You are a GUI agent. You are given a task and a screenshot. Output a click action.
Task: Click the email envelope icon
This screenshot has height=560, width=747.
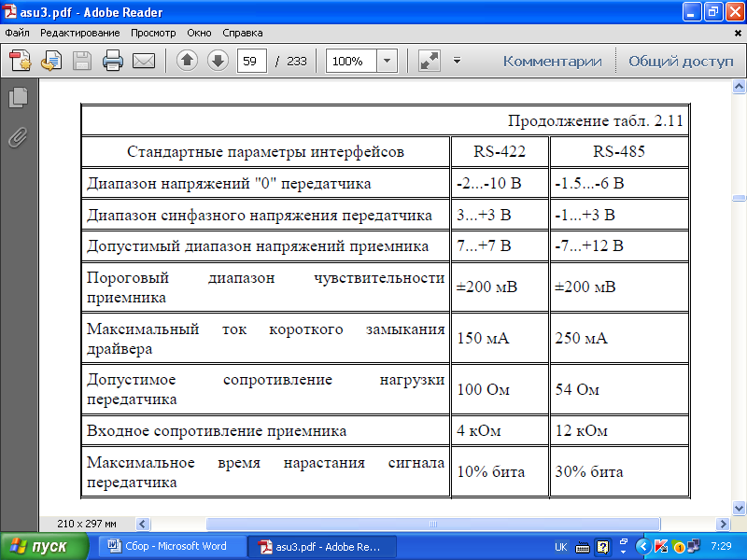[144, 61]
